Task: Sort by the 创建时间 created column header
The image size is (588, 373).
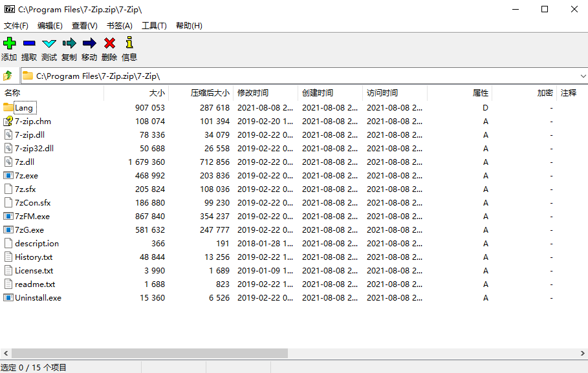Action: (x=331, y=92)
